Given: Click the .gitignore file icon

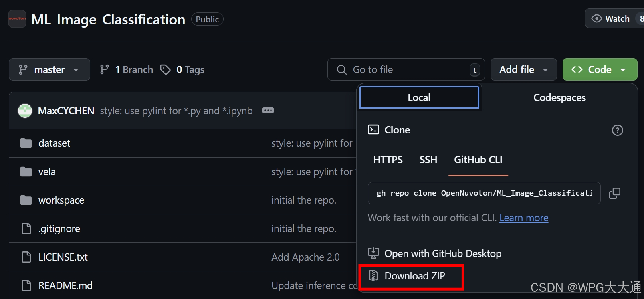Looking at the screenshot, I should pos(26,228).
